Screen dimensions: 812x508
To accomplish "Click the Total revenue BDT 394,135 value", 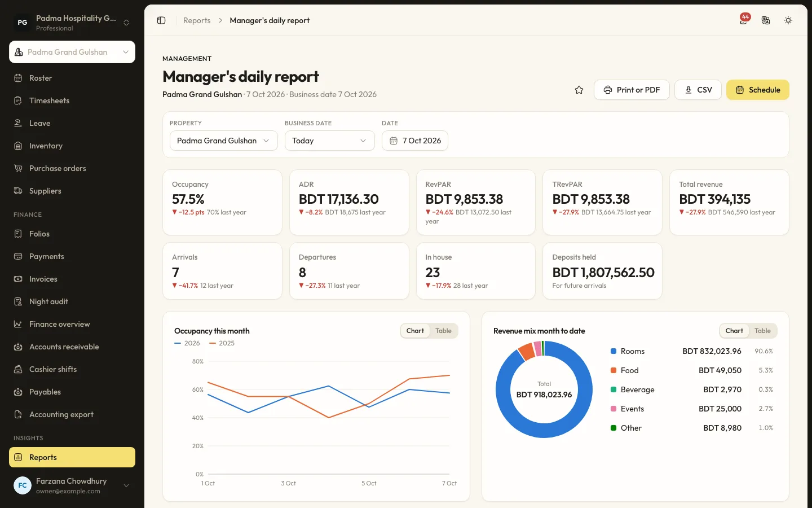I will pos(714,199).
